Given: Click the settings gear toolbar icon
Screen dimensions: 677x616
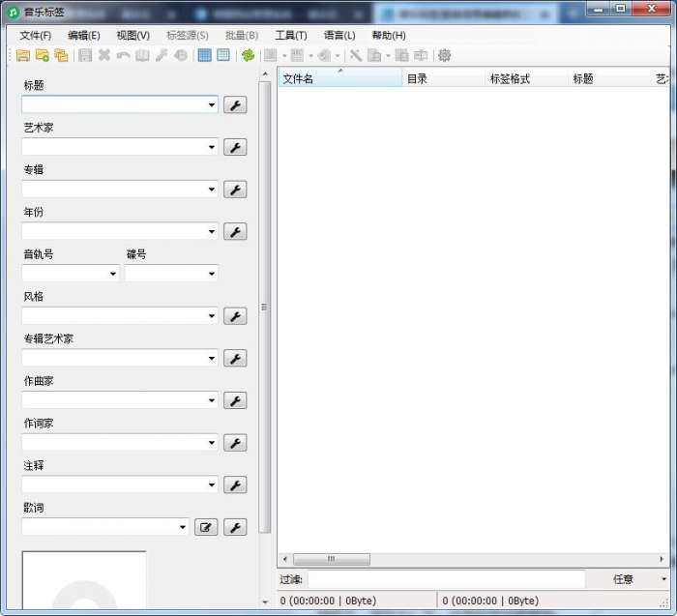Looking at the screenshot, I should tap(444, 55).
